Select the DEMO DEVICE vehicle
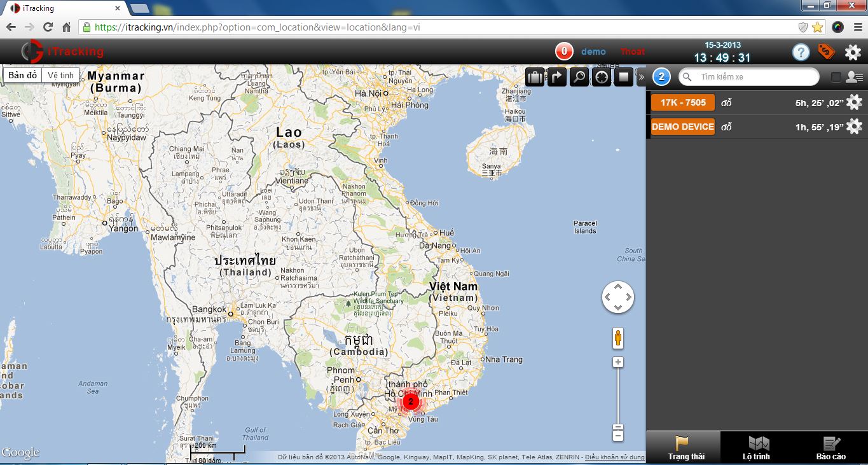Image resolution: width=868 pixels, height=465 pixels. coord(683,127)
